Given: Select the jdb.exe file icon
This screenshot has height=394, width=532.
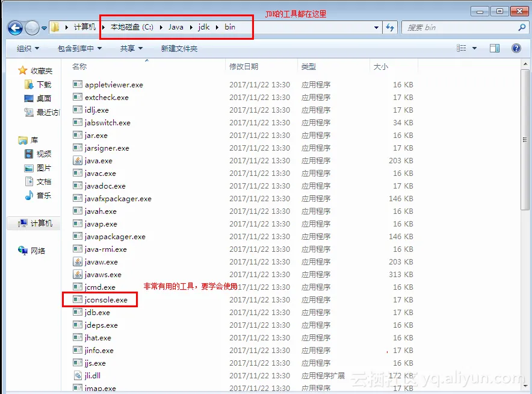Looking at the screenshot, I should point(78,312).
